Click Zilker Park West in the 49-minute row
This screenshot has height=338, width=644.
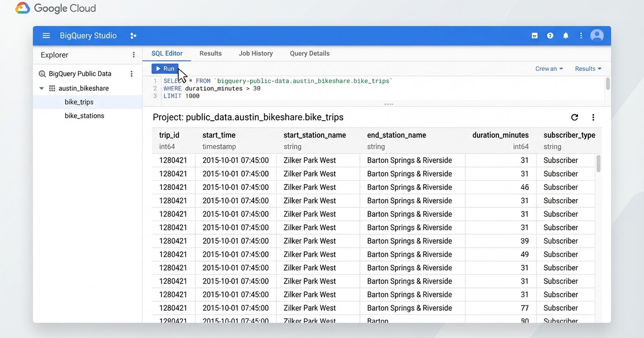click(310, 254)
